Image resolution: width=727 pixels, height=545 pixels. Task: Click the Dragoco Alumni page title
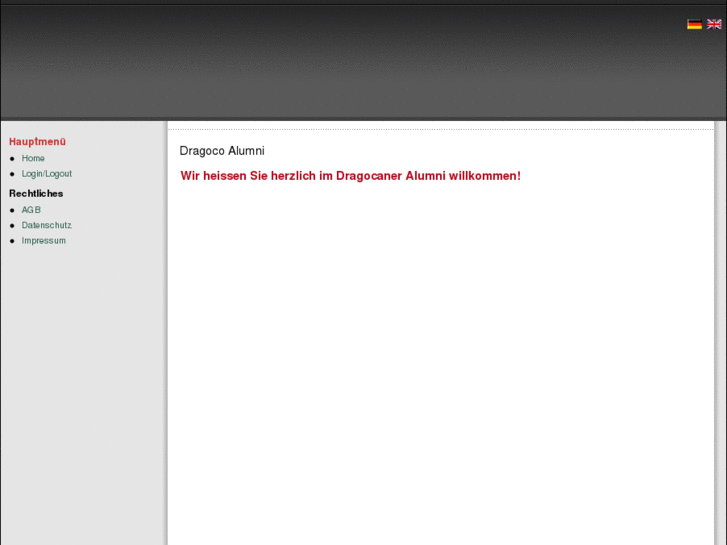[222, 151]
